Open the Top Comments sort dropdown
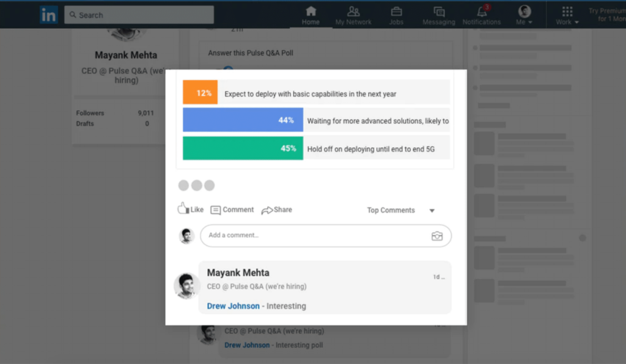The image size is (626, 364). (400, 210)
